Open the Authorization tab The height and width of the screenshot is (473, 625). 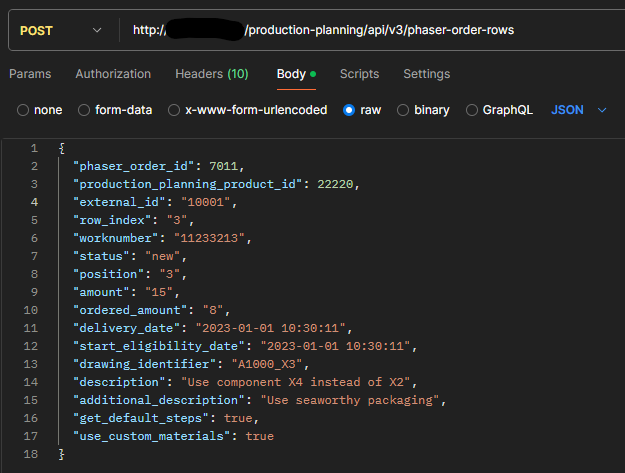tap(113, 74)
